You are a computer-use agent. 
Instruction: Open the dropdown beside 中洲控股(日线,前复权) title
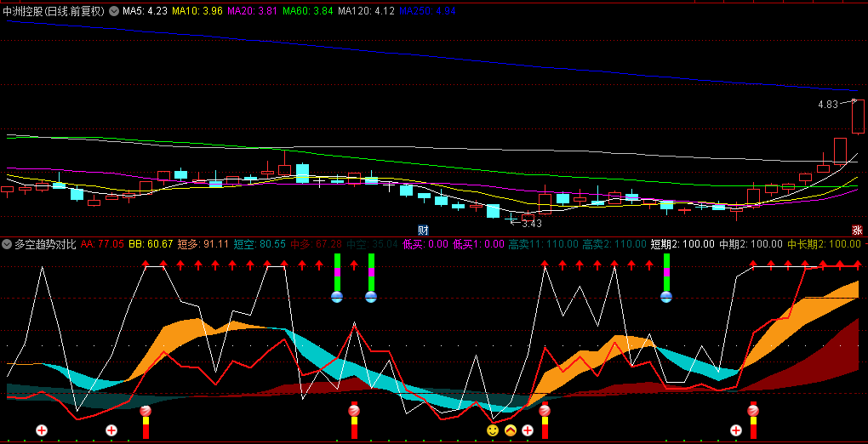click(x=114, y=10)
